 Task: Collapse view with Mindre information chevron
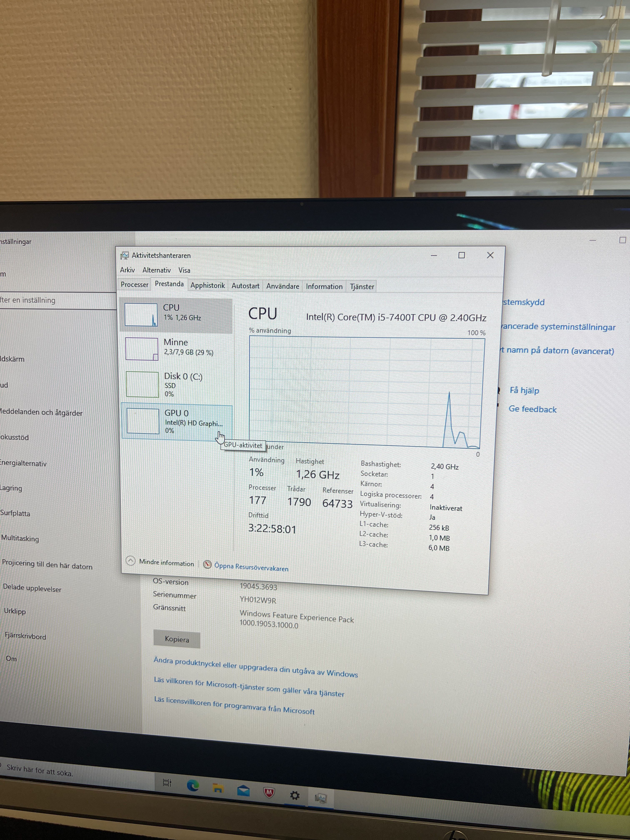(x=131, y=560)
